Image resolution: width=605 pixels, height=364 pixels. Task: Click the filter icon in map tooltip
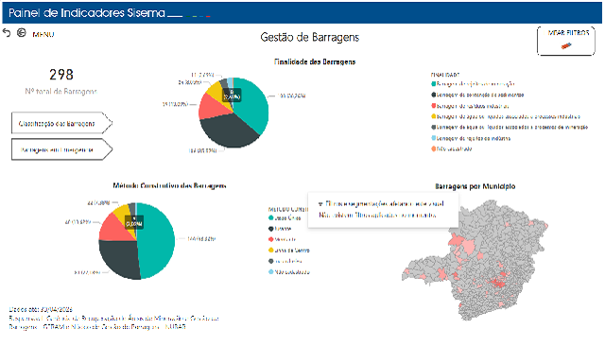(320, 203)
